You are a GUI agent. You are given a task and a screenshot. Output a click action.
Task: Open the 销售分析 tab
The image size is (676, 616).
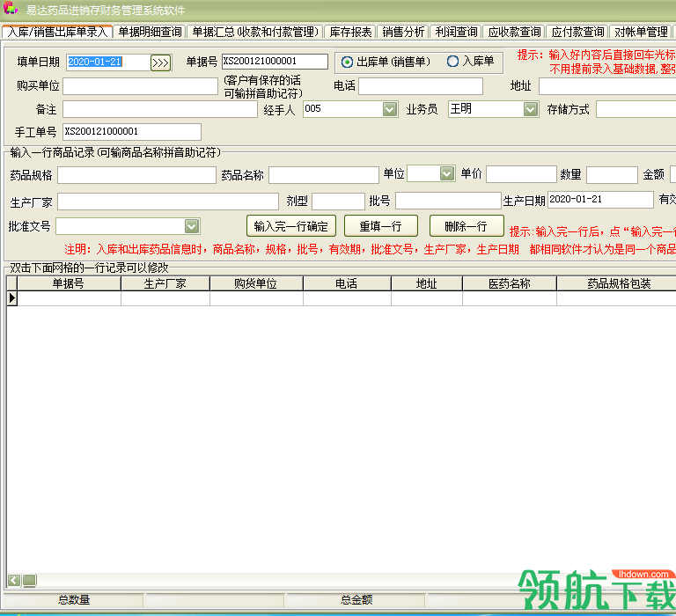point(403,32)
